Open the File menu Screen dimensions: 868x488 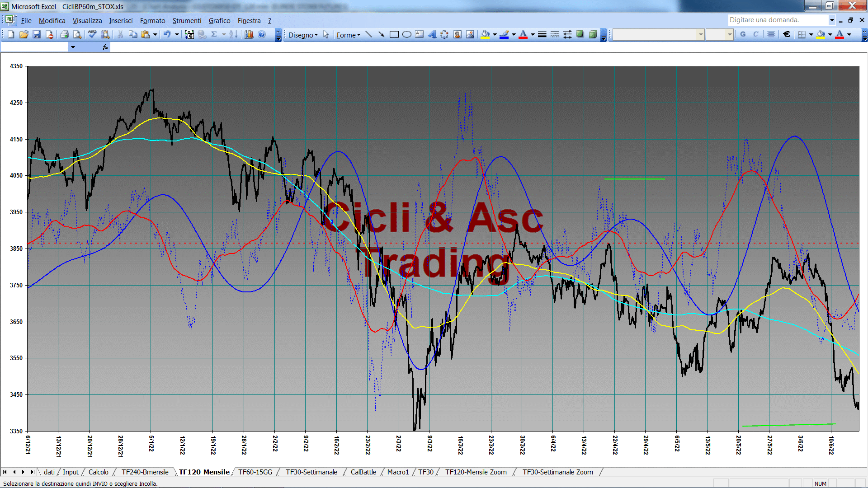pyautogui.click(x=26, y=21)
